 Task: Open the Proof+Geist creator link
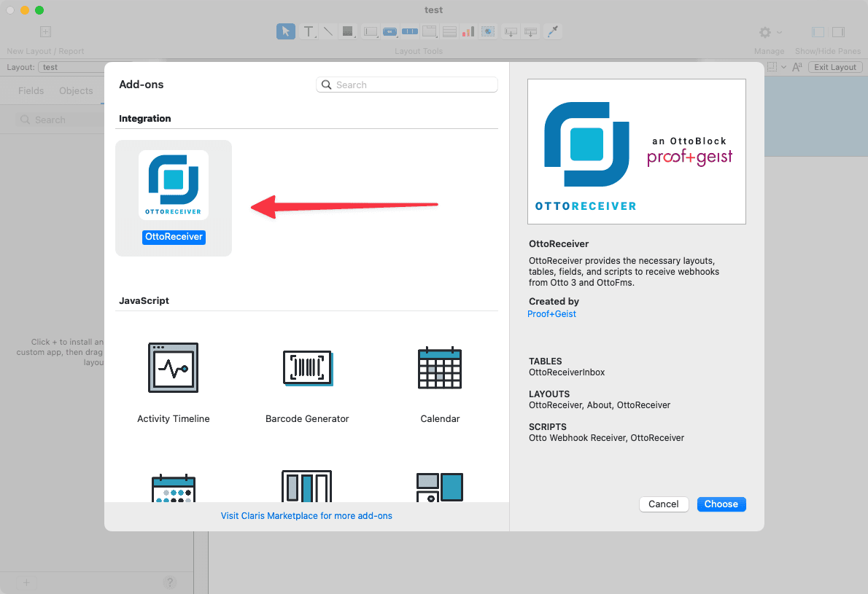(x=551, y=313)
